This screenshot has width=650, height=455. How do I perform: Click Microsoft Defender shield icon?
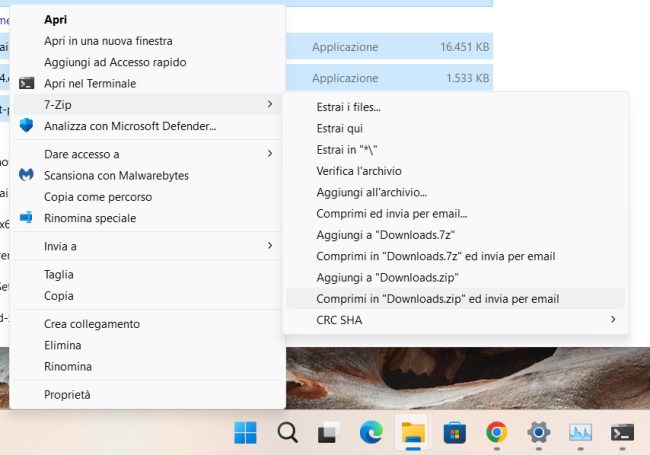click(x=27, y=125)
